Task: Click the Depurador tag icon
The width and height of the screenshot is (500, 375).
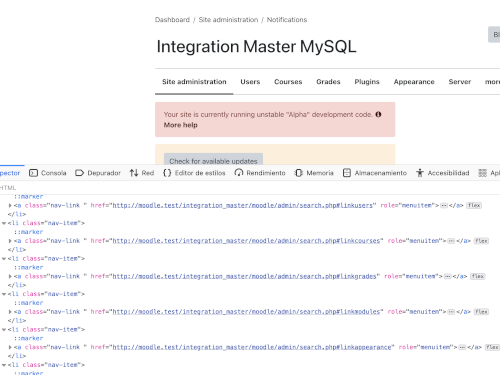Action: click(x=79, y=173)
